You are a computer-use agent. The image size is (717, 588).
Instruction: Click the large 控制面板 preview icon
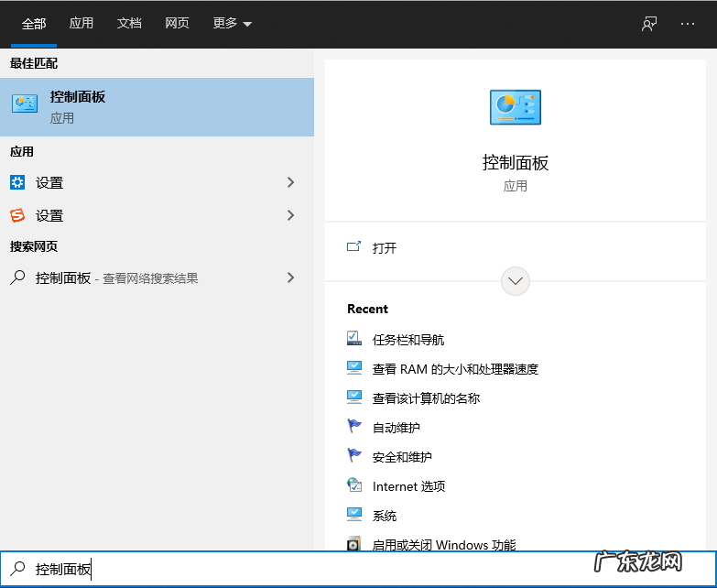516,107
